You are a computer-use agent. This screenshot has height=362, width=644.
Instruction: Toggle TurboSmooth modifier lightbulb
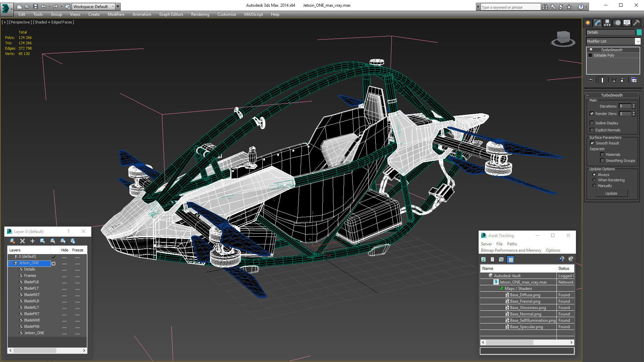coord(591,50)
